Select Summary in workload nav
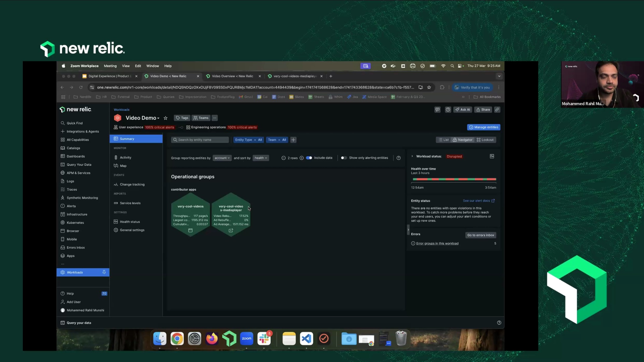This screenshot has height=362, width=644. click(136, 139)
